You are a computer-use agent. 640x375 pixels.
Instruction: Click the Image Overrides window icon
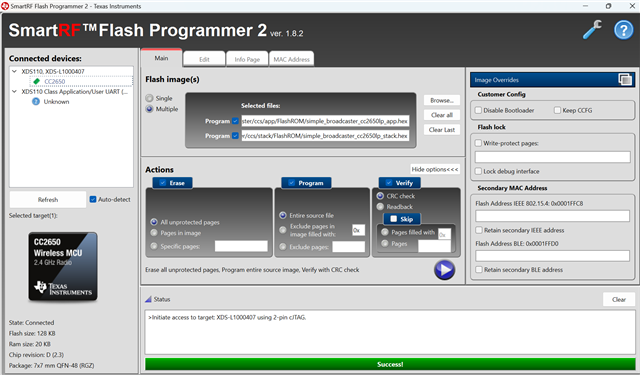(x=625, y=80)
